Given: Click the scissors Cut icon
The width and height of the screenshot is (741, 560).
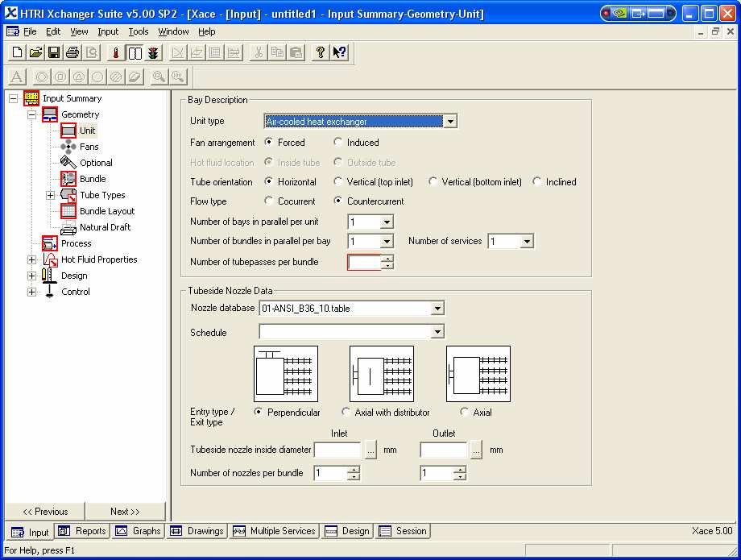Looking at the screenshot, I should click(x=258, y=52).
